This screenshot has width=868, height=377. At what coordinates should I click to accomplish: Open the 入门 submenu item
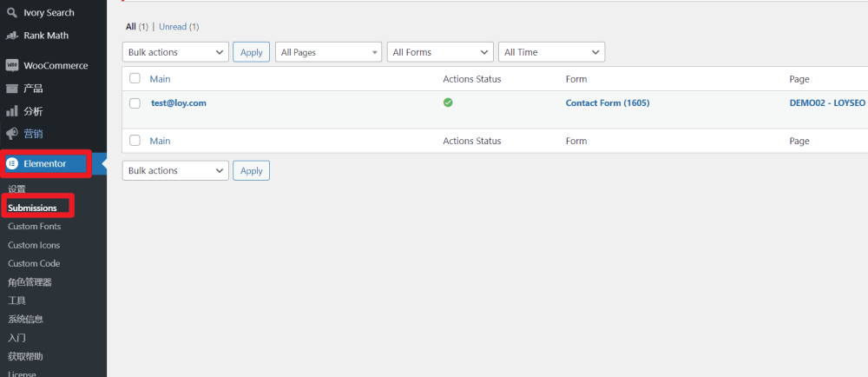click(x=16, y=338)
